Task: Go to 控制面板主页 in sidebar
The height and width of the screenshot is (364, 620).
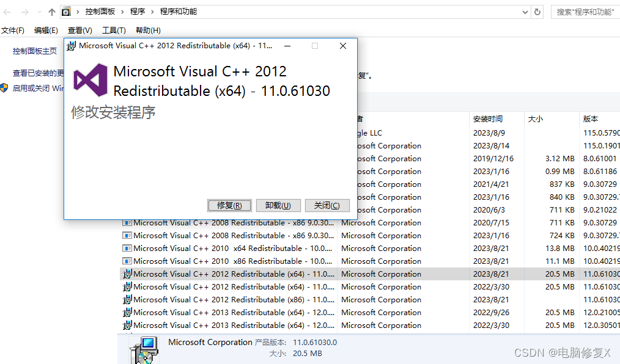Action: 35,51
